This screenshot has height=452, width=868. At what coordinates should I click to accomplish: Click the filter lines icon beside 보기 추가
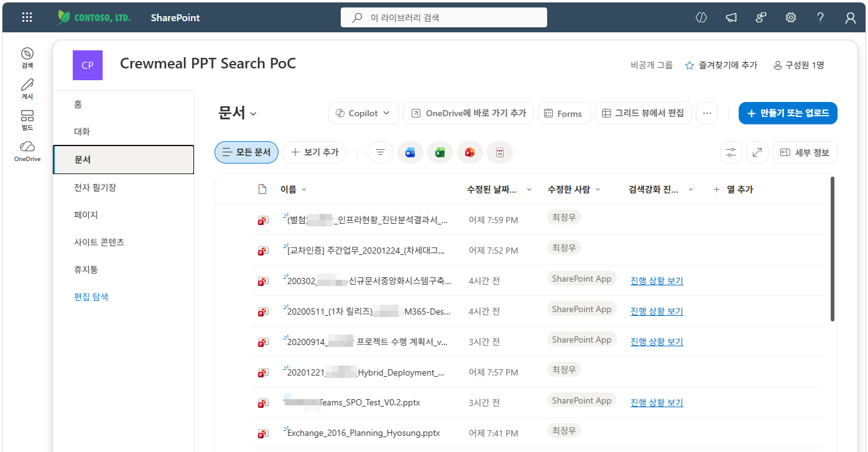pyautogui.click(x=381, y=152)
